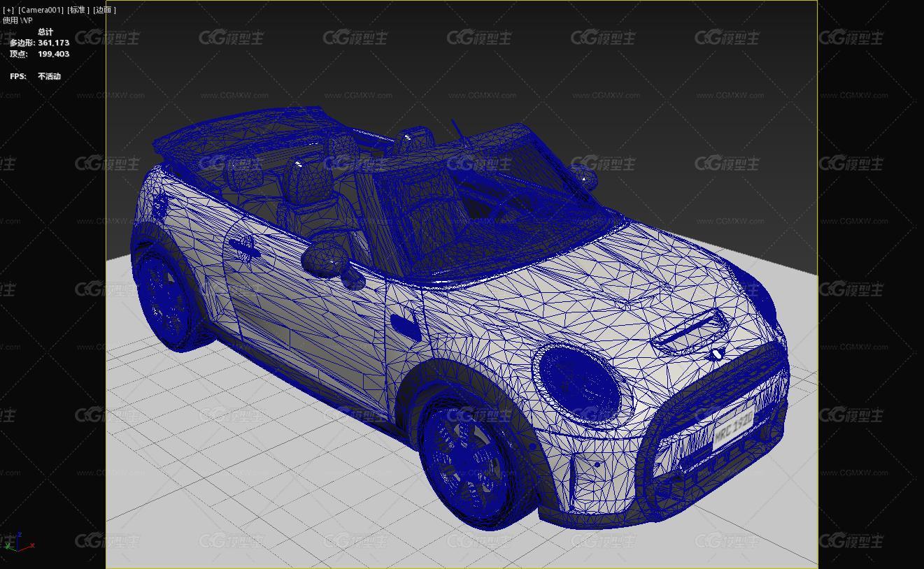Select the hood air scoop
This screenshot has height=569, width=924.
[691, 331]
